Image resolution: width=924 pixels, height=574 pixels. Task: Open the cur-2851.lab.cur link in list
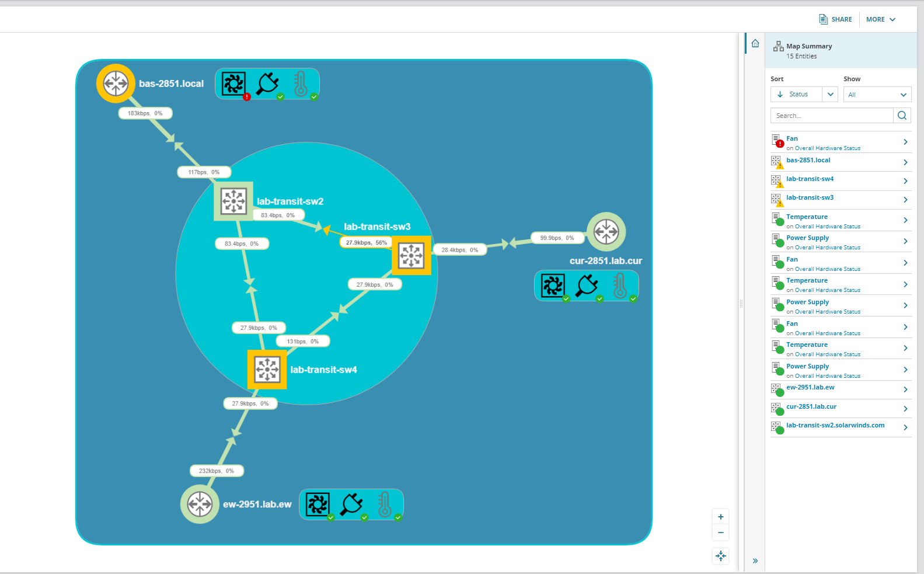click(811, 406)
